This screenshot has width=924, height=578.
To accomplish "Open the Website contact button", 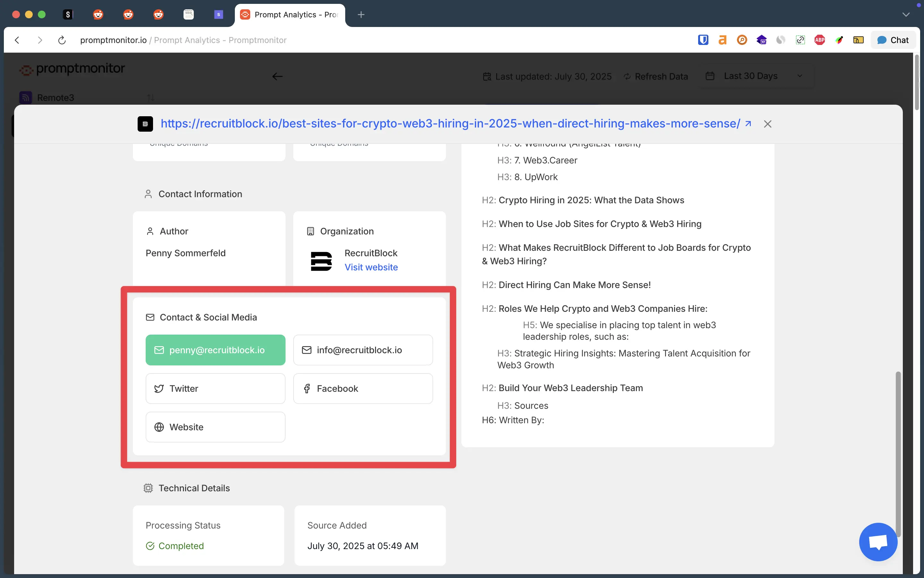I will pyautogui.click(x=215, y=427).
